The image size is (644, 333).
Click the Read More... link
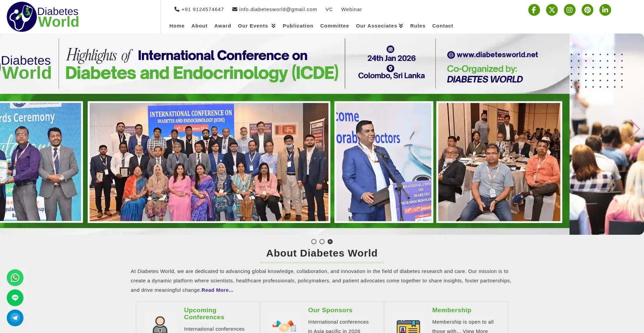coord(217,290)
